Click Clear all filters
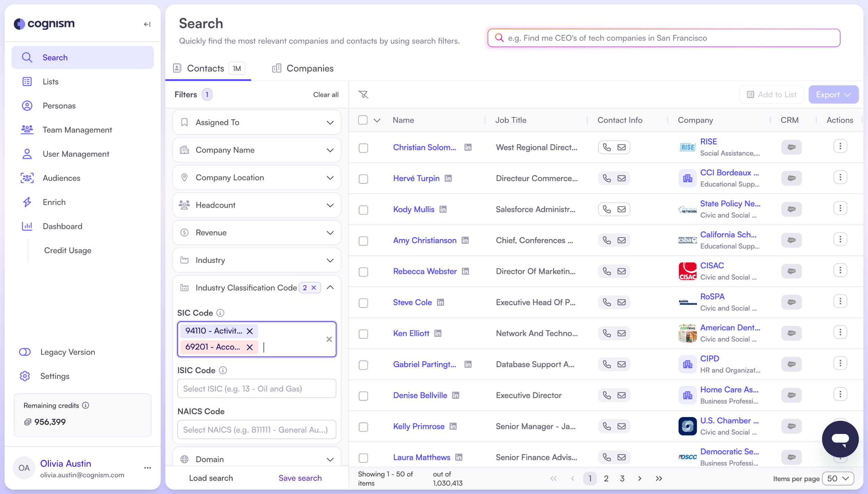868x494 pixels. coord(325,95)
